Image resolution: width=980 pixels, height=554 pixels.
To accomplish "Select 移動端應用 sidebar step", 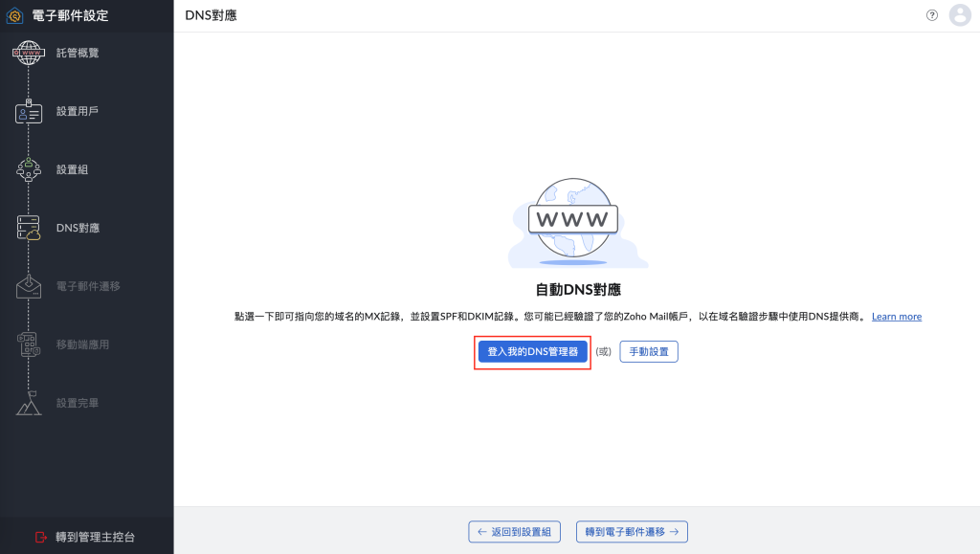I will 82,344.
